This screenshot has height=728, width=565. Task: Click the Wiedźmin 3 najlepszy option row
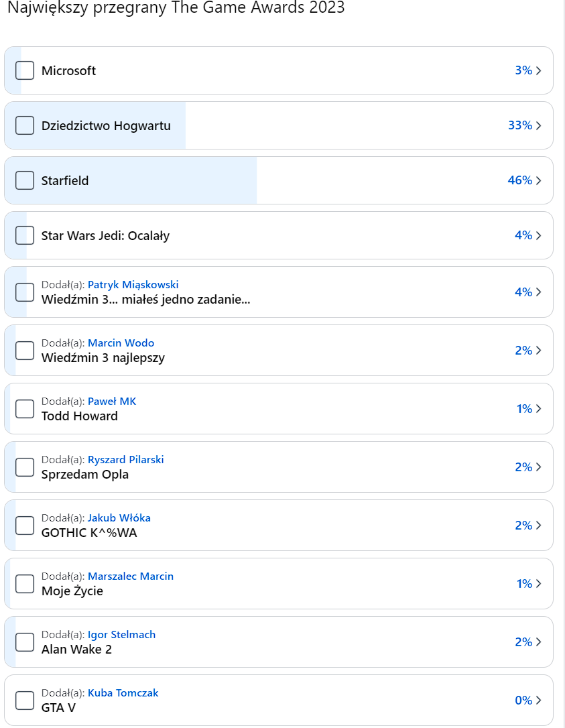268,351
